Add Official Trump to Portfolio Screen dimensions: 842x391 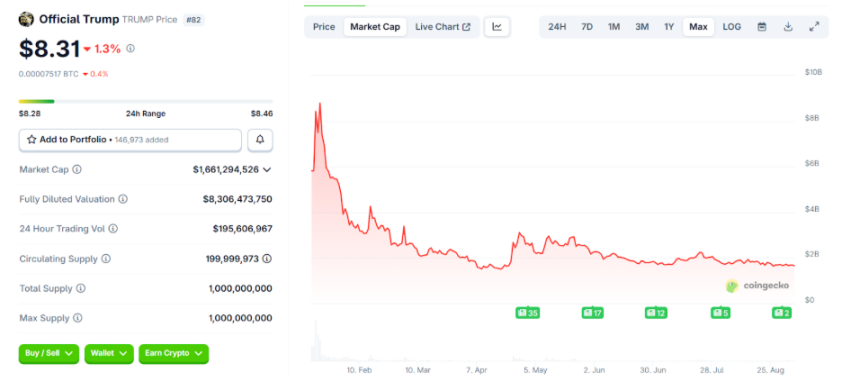[130, 140]
